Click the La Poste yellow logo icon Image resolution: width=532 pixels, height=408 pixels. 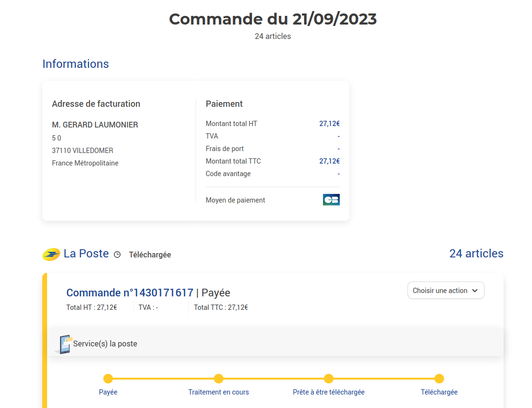[51, 255]
